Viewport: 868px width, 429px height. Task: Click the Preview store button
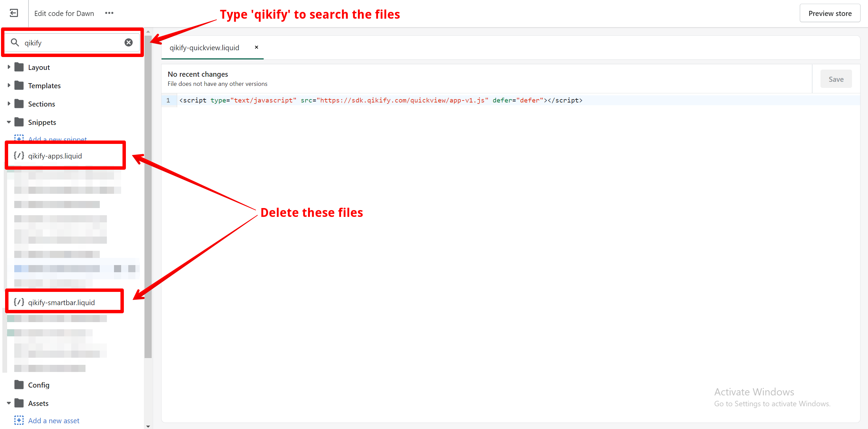pyautogui.click(x=830, y=13)
